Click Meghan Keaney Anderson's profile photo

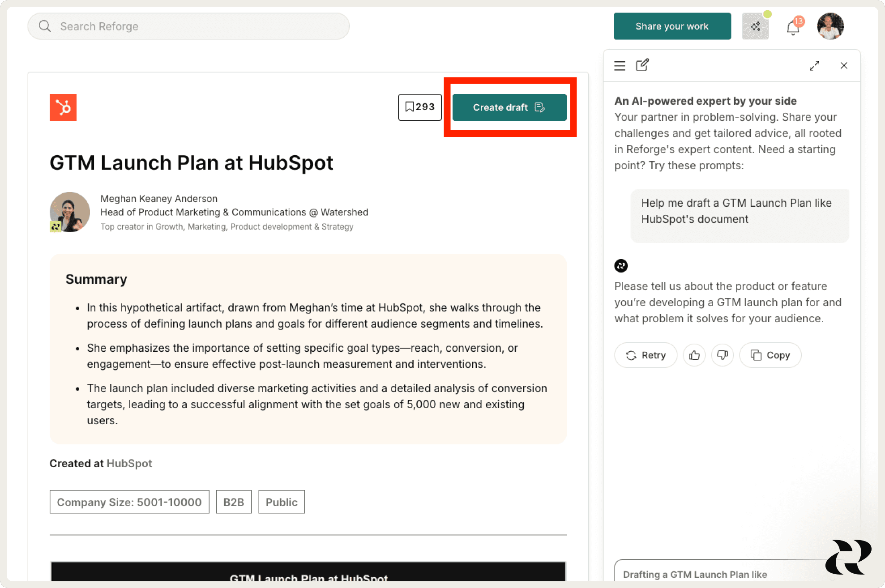tap(69, 212)
